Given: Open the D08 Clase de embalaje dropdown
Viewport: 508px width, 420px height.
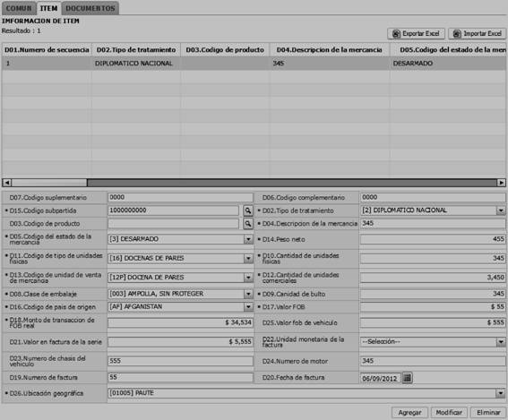Looking at the screenshot, I should tap(248, 294).
